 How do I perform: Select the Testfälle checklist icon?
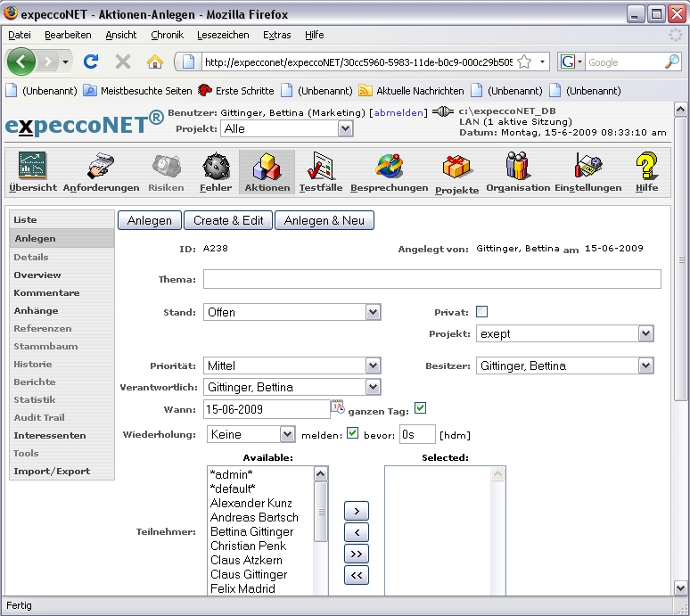click(x=321, y=167)
